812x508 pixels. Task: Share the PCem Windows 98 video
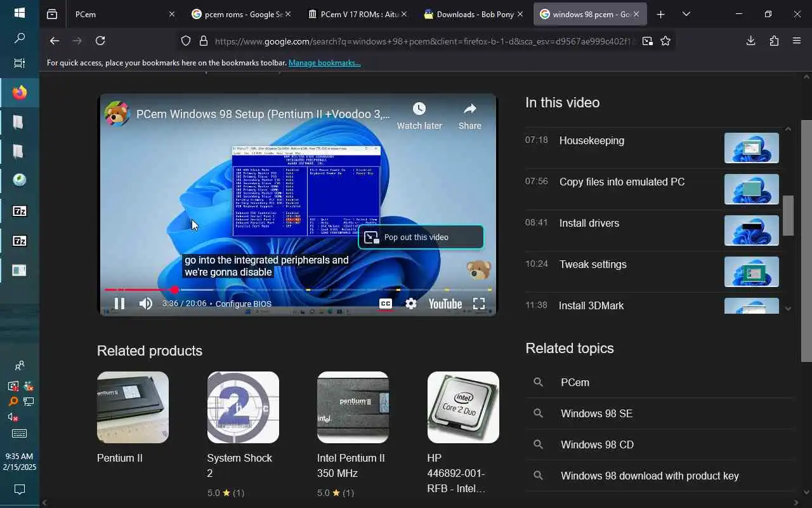[x=470, y=116]
